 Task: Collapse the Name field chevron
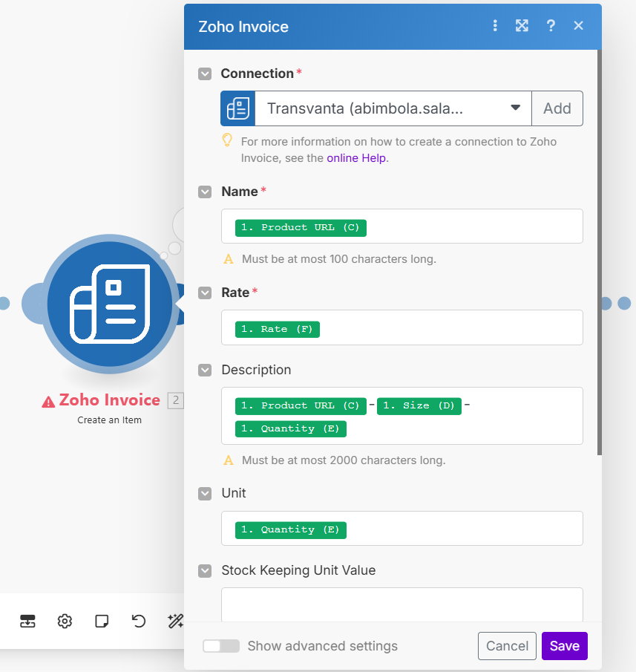click(x=205, y=192)
